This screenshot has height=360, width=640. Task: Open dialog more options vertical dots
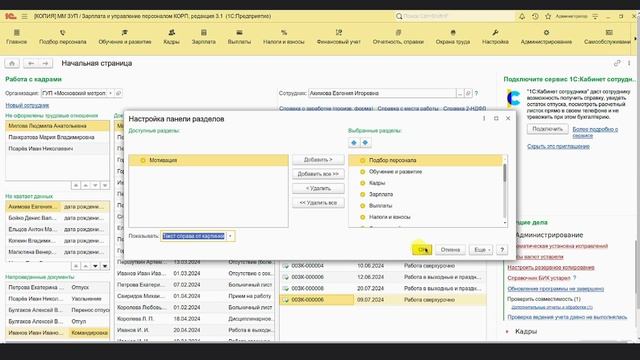pos(484,118)
